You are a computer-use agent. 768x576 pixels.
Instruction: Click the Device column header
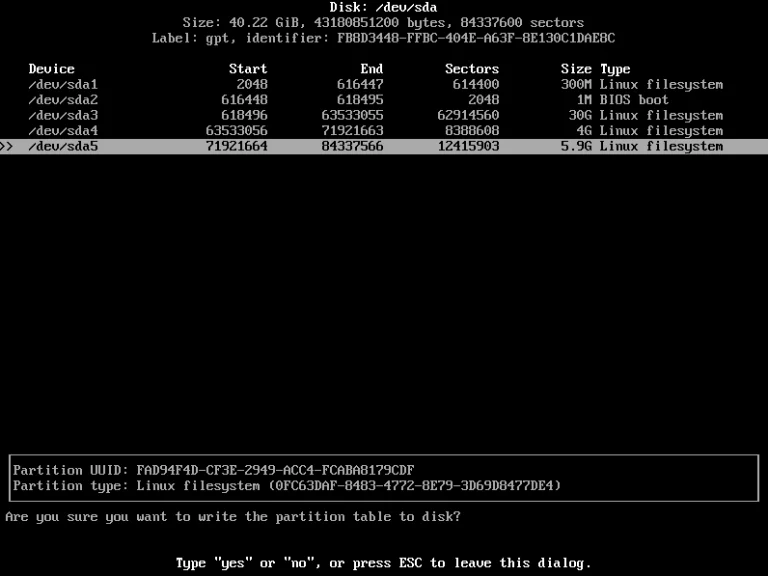51,69
